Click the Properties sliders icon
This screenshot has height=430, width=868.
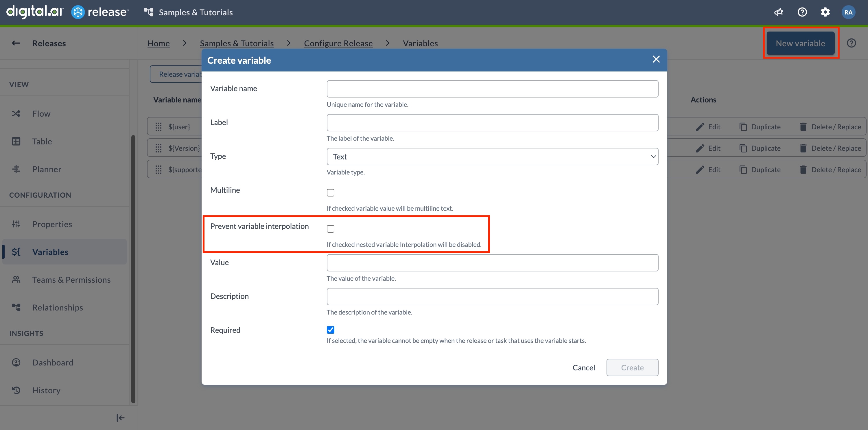[16, 224]
